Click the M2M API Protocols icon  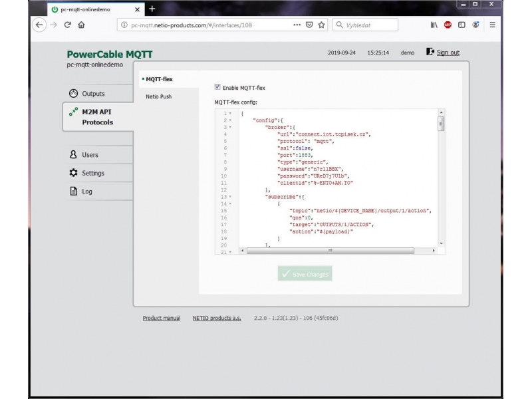point(73,112)
